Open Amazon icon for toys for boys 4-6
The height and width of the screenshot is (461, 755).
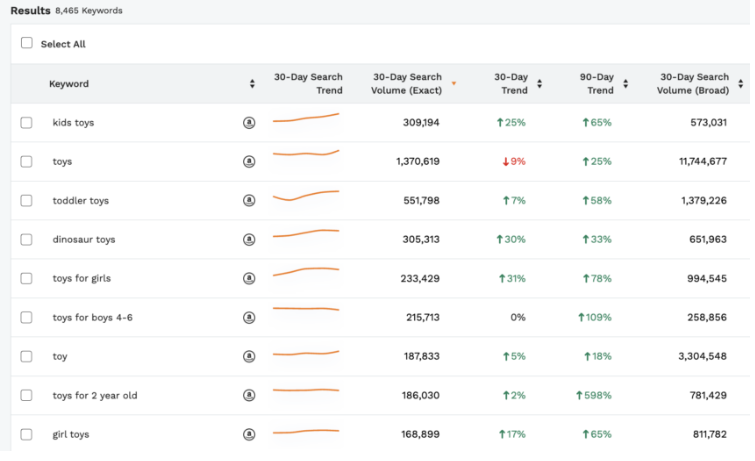click(249, 318)
